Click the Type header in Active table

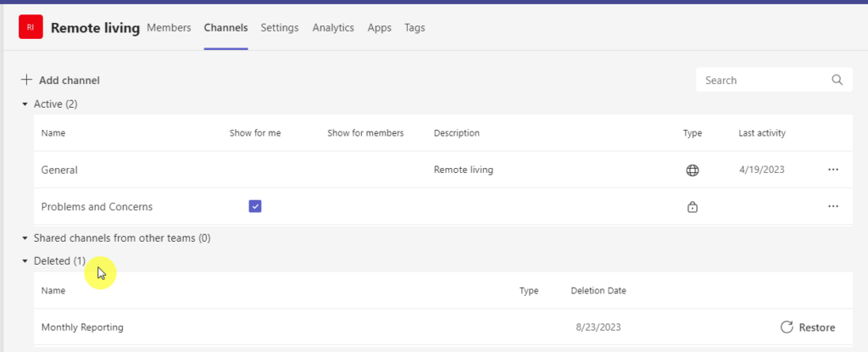[693, 133]
